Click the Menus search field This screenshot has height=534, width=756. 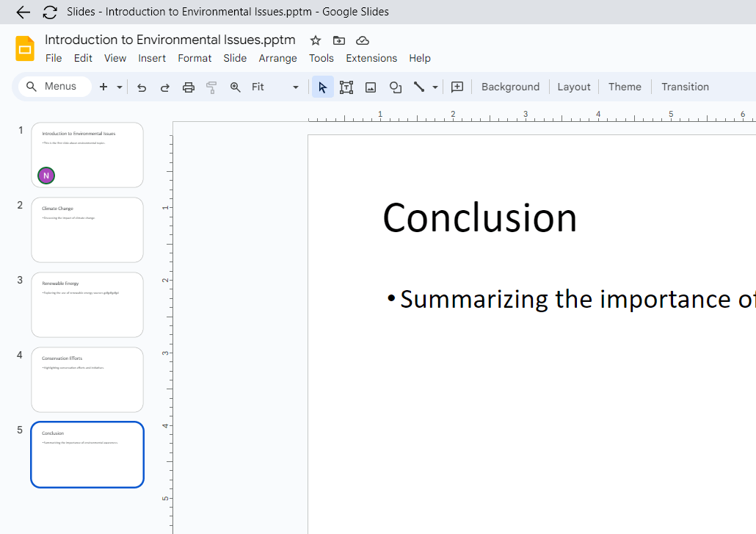55,87
